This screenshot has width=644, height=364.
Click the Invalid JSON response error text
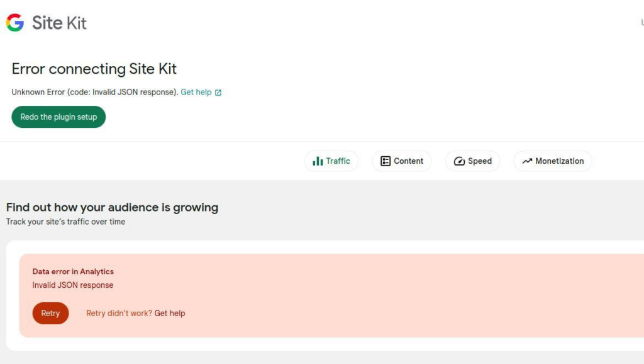72,285
